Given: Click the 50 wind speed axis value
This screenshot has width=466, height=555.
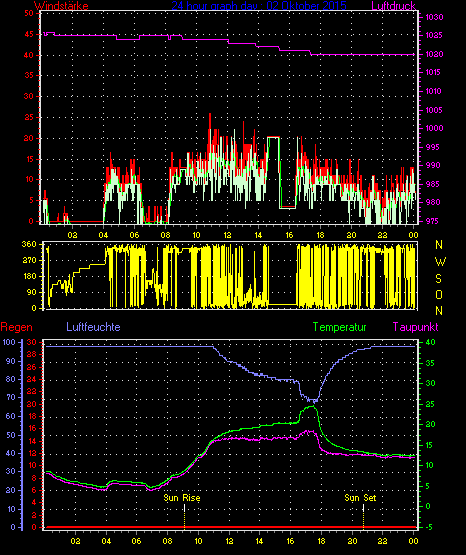Looking at the screenshot, I should (x=29, y=13).
